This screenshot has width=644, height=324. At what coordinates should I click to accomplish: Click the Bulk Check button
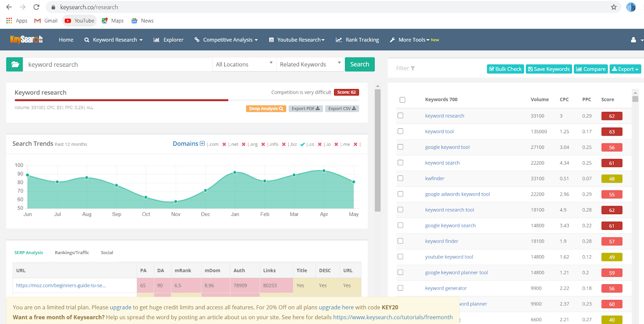point(505,69)
